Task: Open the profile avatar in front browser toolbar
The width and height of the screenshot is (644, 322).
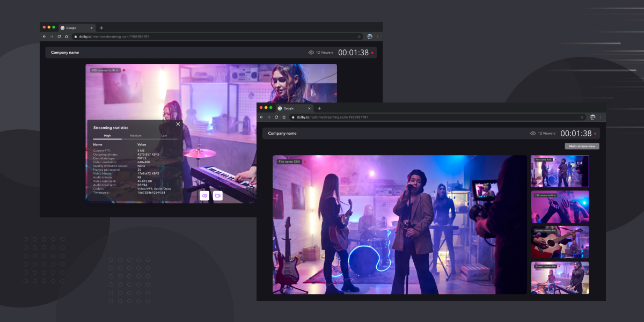Action: pos(592,117)
